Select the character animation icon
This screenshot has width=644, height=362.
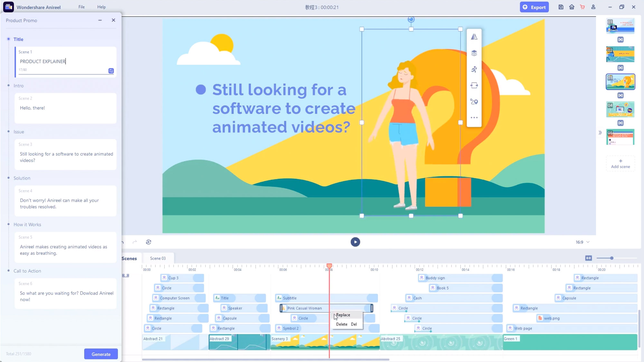474,69
